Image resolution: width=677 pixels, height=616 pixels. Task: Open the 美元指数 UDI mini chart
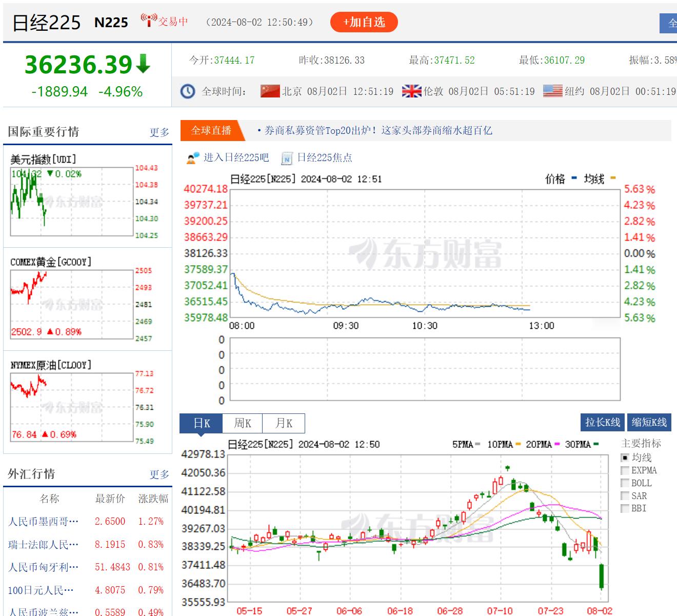point(71,202)
